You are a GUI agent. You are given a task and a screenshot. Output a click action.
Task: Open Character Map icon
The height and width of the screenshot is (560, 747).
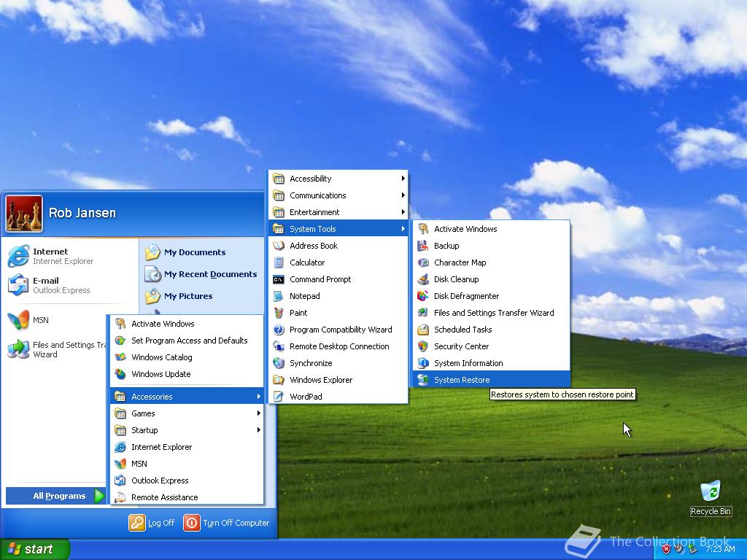tap(422, 262)
